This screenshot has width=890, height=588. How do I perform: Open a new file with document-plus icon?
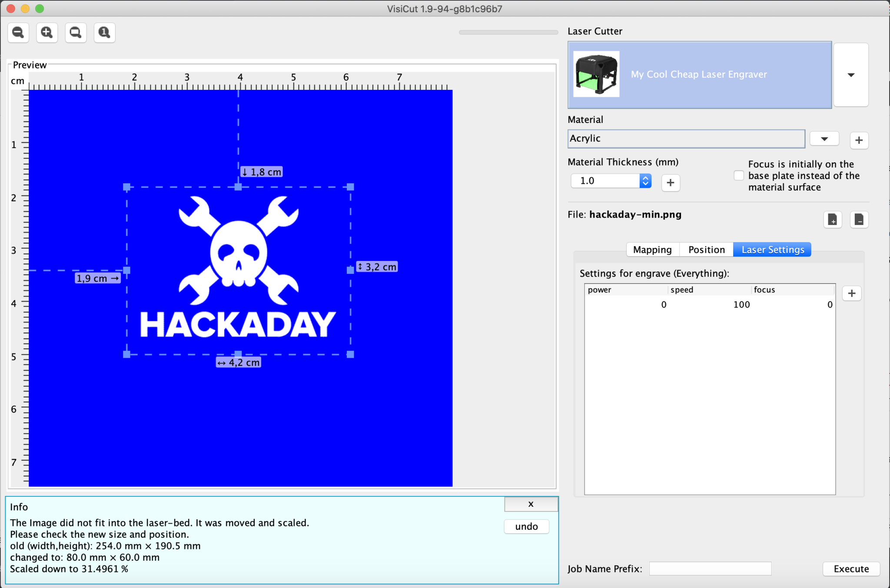tap(832, 219)
